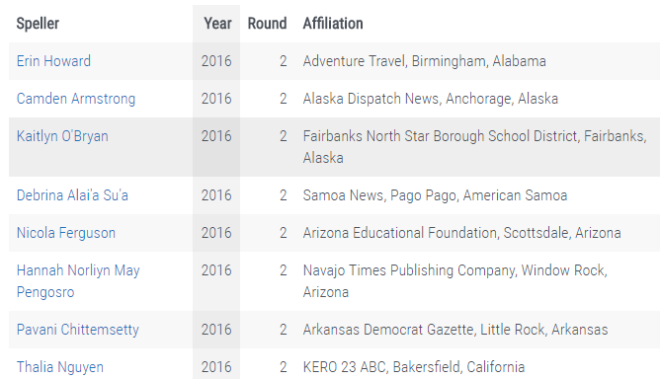The height and width of the screenshot is (379, 660).
Task: Open Hannah Norliyn May Pengosro link
Action: click(x=78, y=281)
